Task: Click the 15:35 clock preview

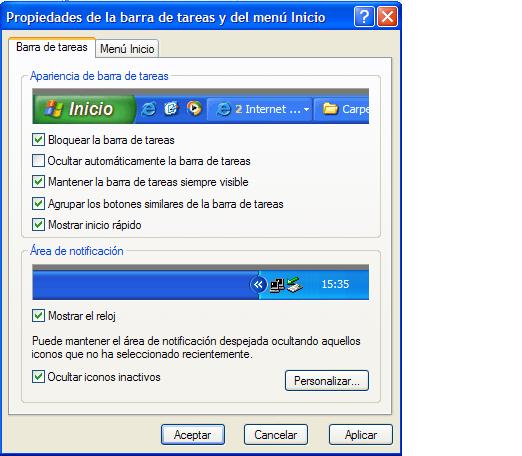Action: pos(335,284)
